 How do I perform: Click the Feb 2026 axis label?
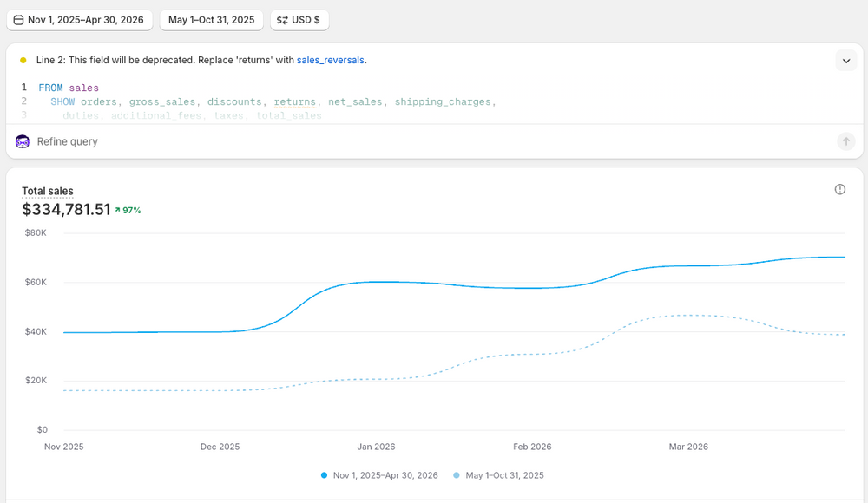tap(532, 447)
